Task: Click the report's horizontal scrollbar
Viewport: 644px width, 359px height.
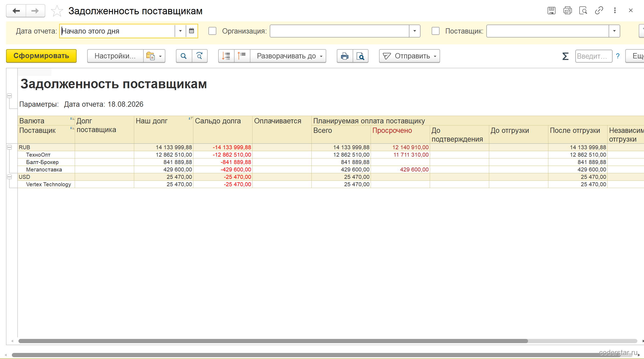Action: pyautogui.click(x=273, y=341)
